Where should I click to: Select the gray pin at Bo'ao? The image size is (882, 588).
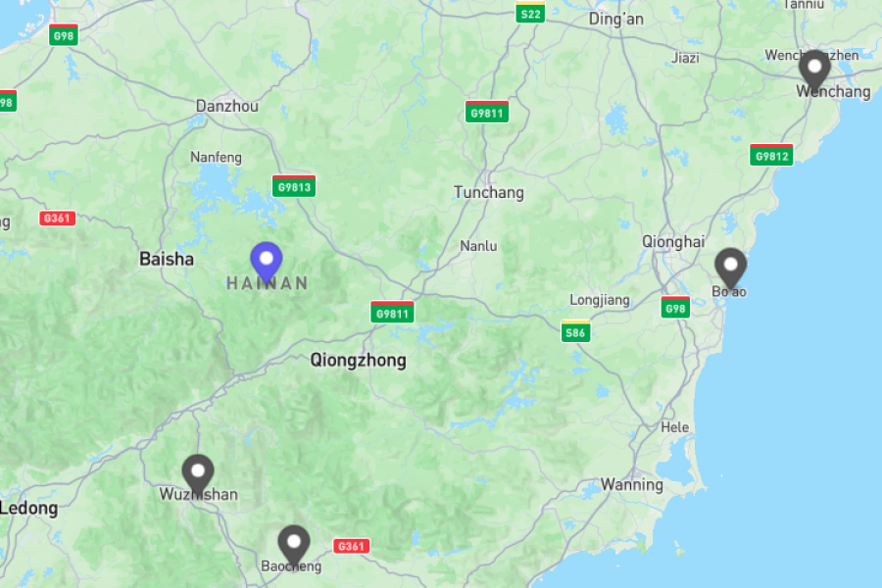coord(731,269)
